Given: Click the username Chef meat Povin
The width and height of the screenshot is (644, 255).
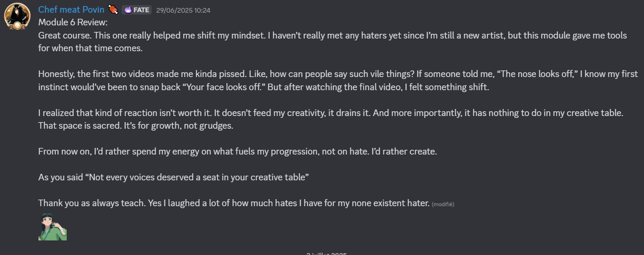Looking at the screenshot, I should click(x=71, y=10).
